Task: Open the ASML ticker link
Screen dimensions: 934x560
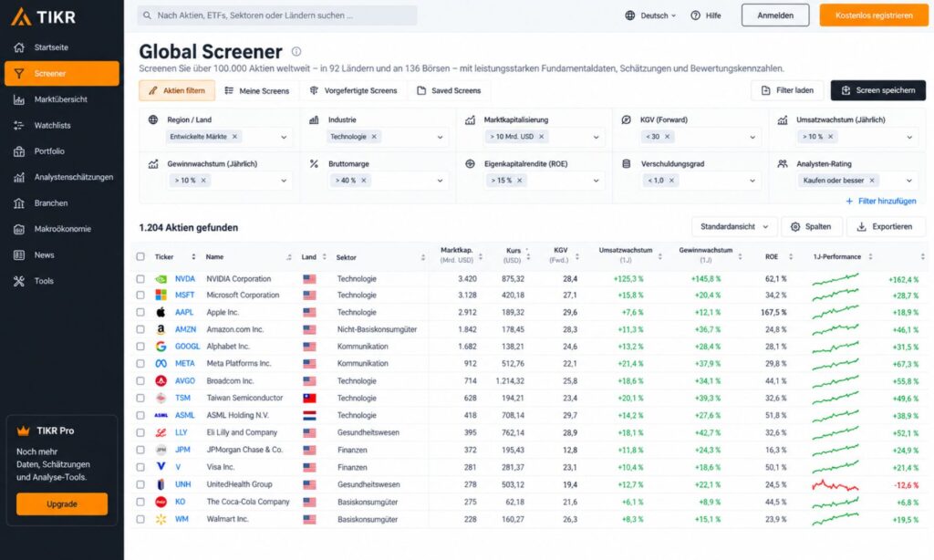Action: pyautogui.click(x=184, y=415)
